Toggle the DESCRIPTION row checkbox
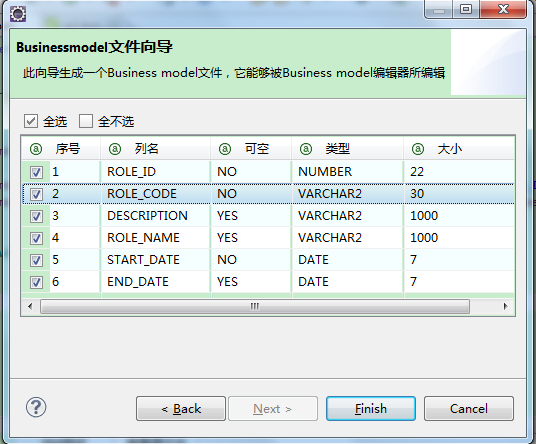Screen dimensions: 536x444 click(x=36, y=216)
